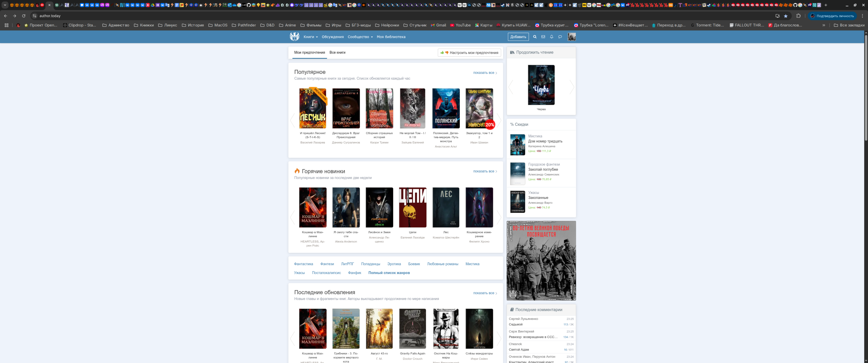The image size is (868, 363).
Task: Open Моя библиотека in site navigation
Action: point(391,37)
